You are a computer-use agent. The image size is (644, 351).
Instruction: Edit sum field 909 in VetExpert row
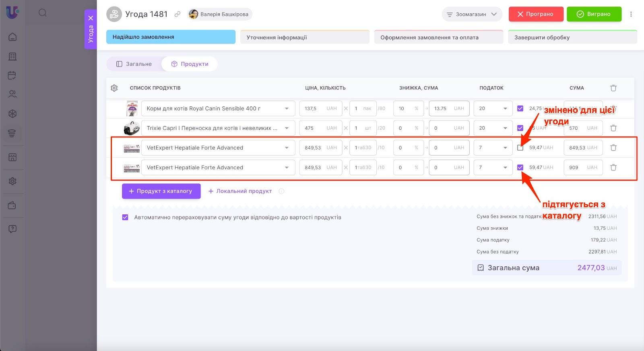[x=583, y=168]
